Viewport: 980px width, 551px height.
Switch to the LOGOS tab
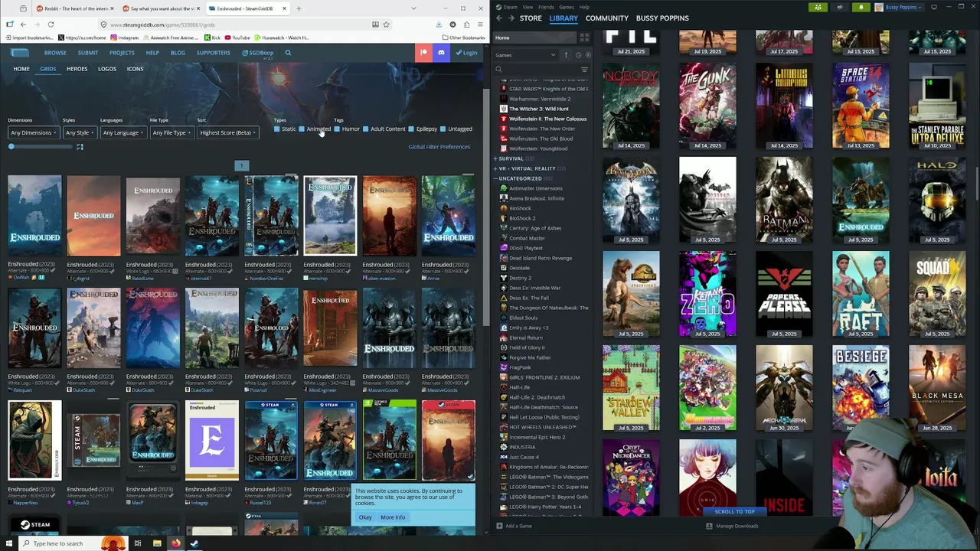point(107,69)
